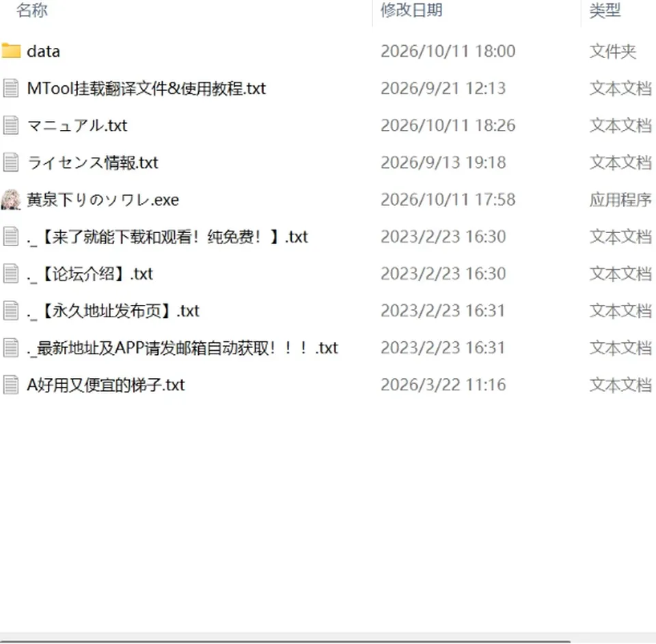Image resolution: width=656 pixels, height=644 pixels.
Task: Click the date 2026/9/13 19:18
Action: pos(443,162)
